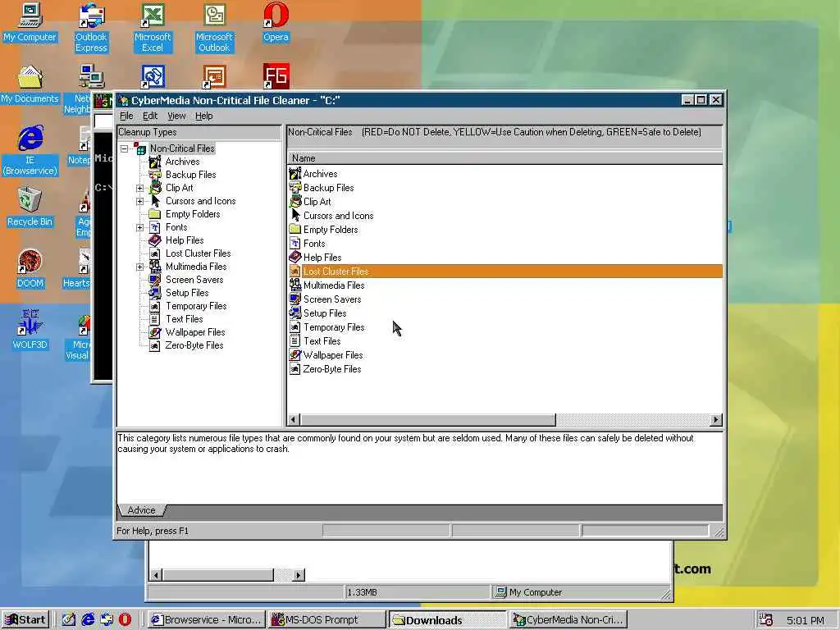Click the Fonts icon in the Name list

coord(295,243)
